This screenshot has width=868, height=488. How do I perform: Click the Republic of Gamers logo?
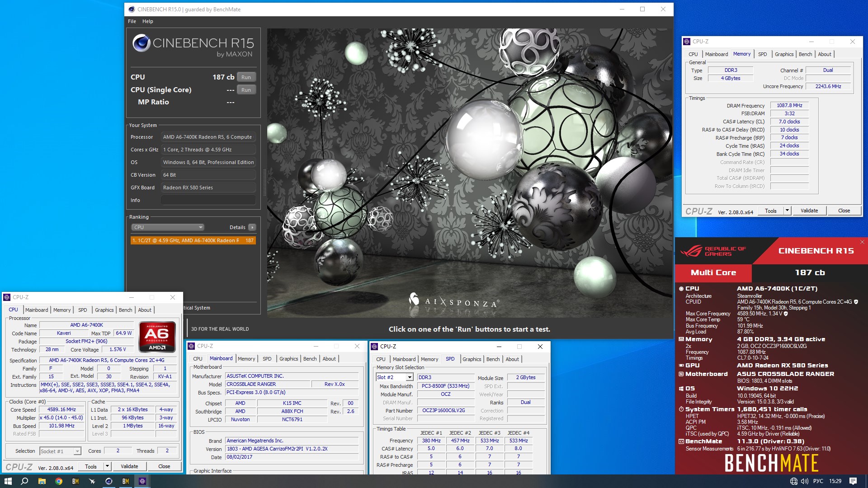point(713,251)
